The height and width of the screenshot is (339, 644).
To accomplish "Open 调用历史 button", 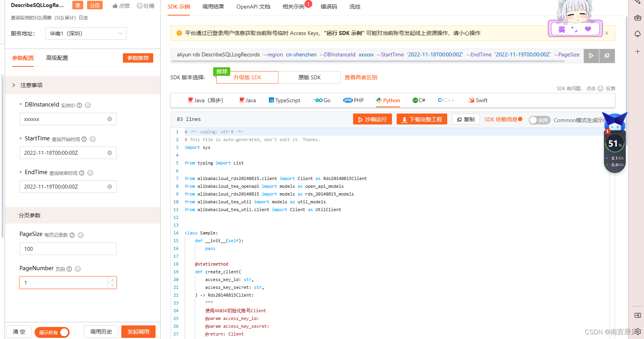I will point(101,332).
